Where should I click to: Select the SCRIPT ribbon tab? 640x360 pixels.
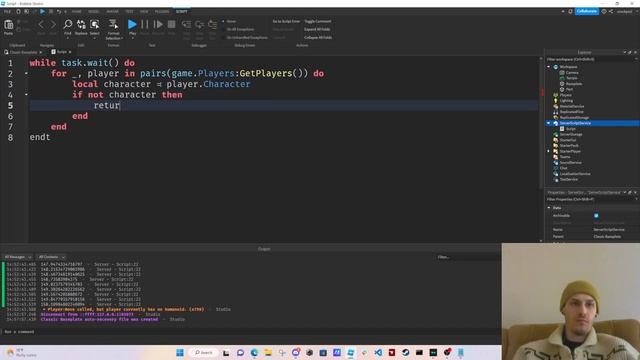tap(182, 11)
